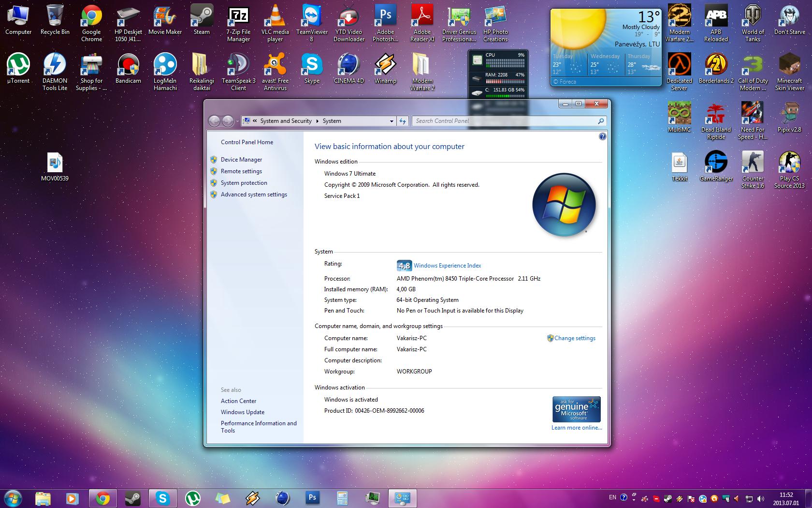Screen dimensions: 812x508
Task: Click the Windows Start button
Action: (13, 498)
